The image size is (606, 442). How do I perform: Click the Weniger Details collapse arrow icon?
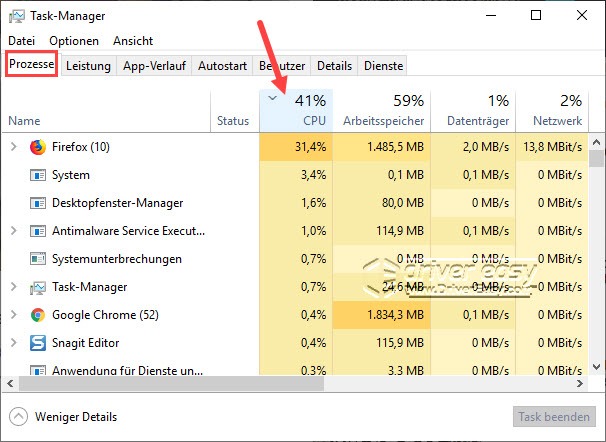click(x=18, y=416)
